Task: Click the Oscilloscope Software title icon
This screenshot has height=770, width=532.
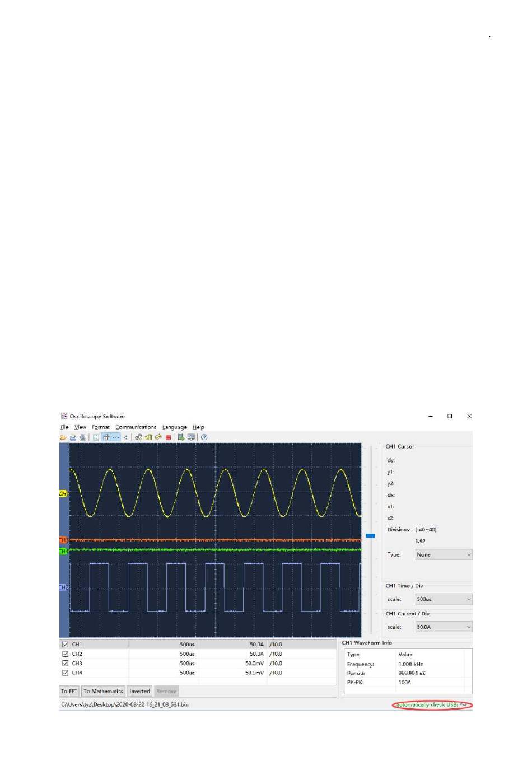Action: [64, 416]
